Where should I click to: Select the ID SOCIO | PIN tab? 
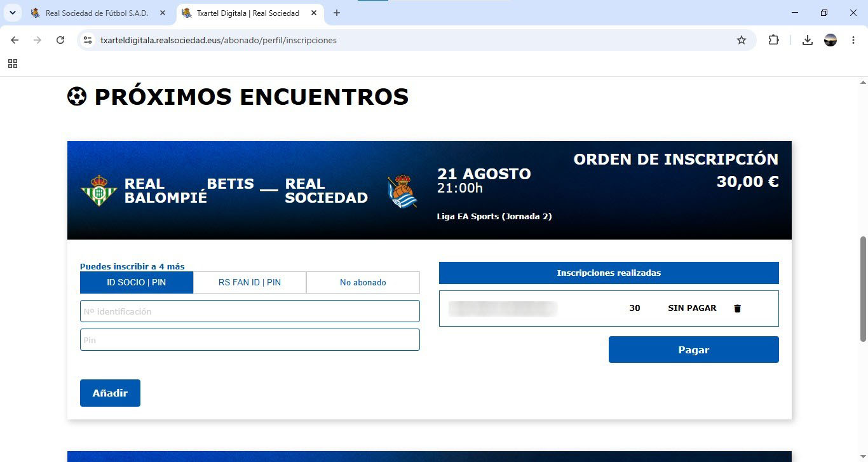pos(137,282)
